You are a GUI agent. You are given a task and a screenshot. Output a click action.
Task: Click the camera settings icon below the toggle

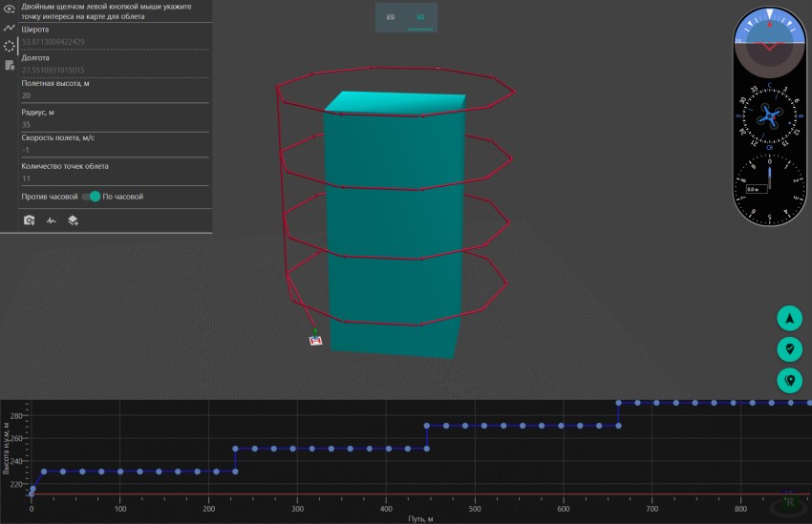point(30,220)
